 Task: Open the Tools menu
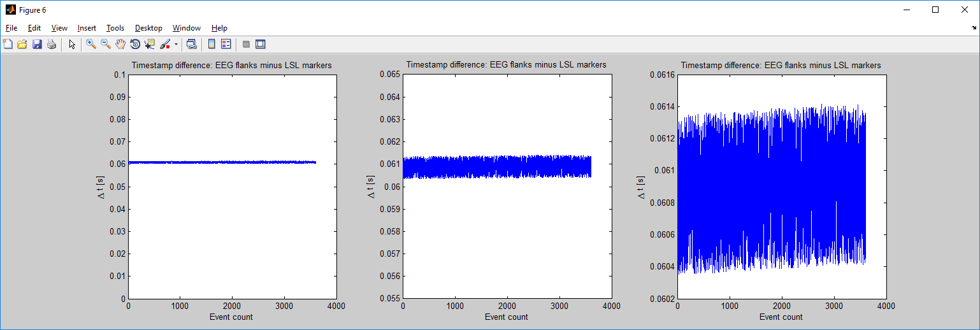click(x=115, y=28)
